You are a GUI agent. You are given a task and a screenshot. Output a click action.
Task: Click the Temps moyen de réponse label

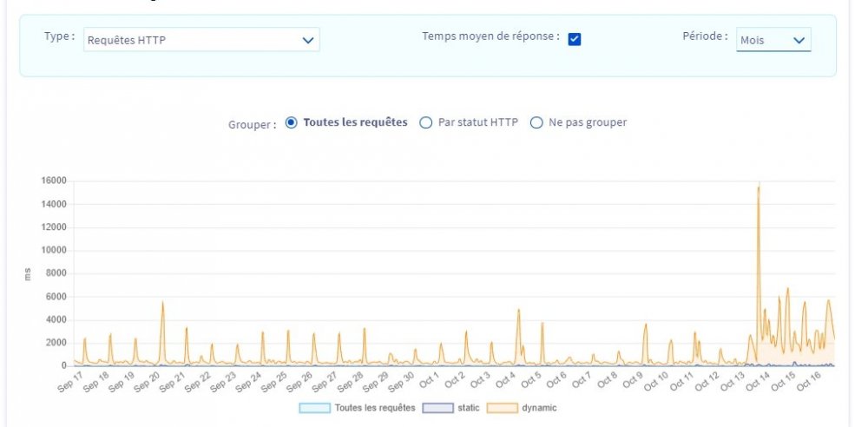[x=491, y=36]
